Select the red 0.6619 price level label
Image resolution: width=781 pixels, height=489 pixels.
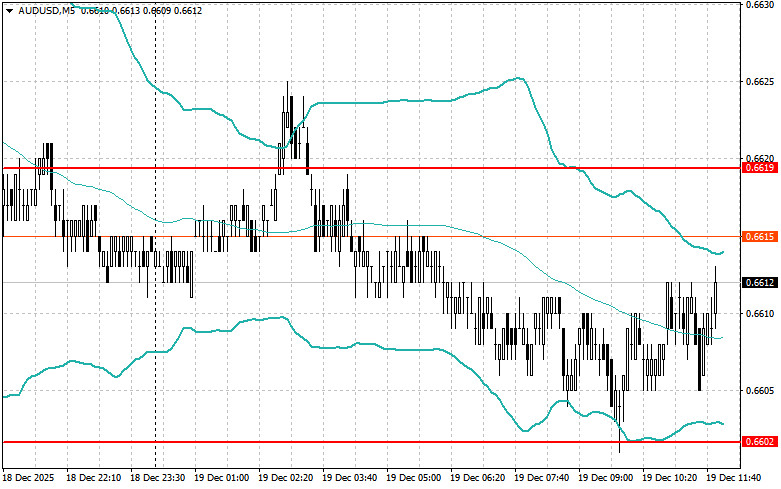pyautogui.click(x=760, y=168)
